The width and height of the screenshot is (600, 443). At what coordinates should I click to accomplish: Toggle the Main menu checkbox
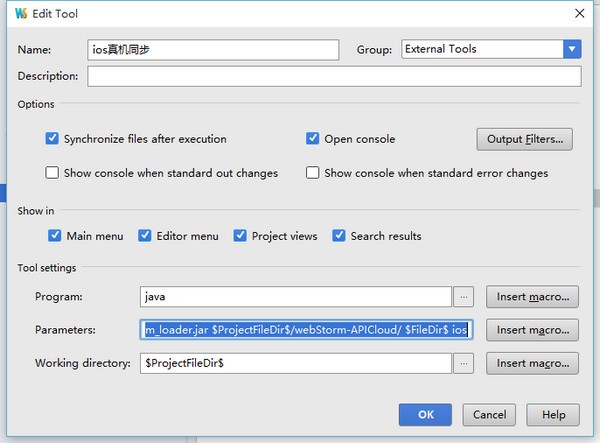55,236
